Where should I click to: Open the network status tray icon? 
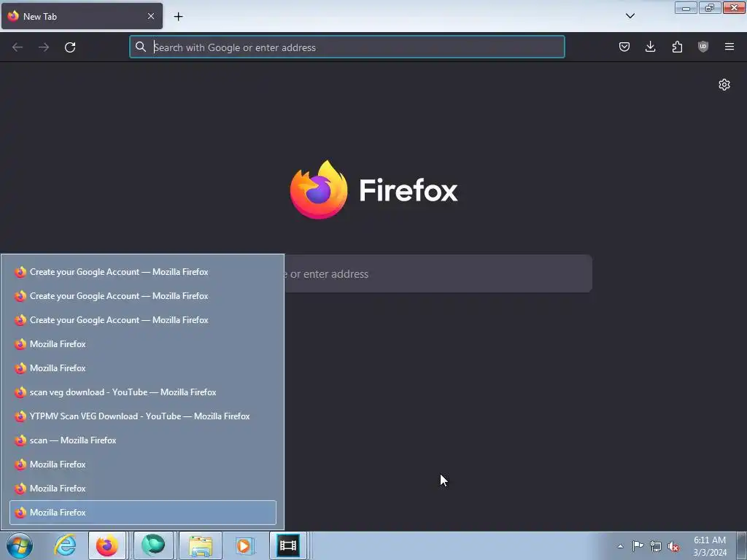[x=656, y=546]
